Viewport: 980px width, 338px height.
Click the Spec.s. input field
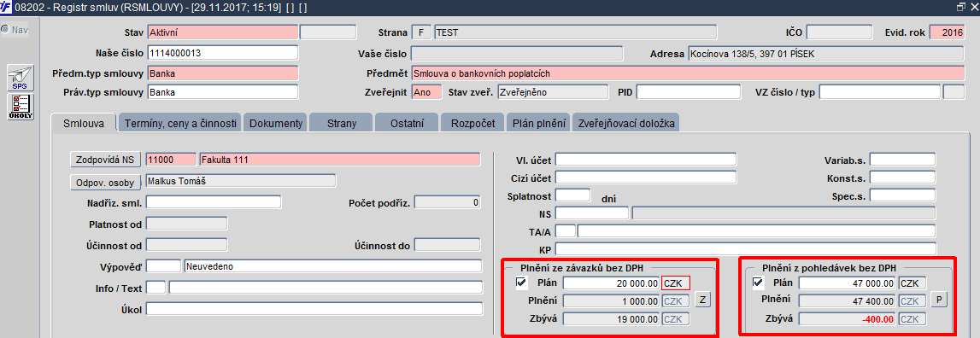click(x=902, y=195)
